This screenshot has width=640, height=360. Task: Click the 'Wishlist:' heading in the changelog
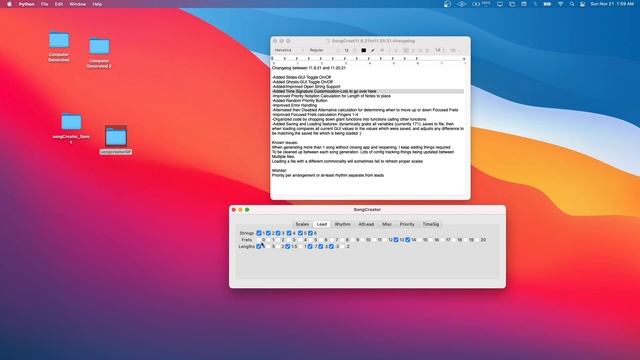pos(279,171)
